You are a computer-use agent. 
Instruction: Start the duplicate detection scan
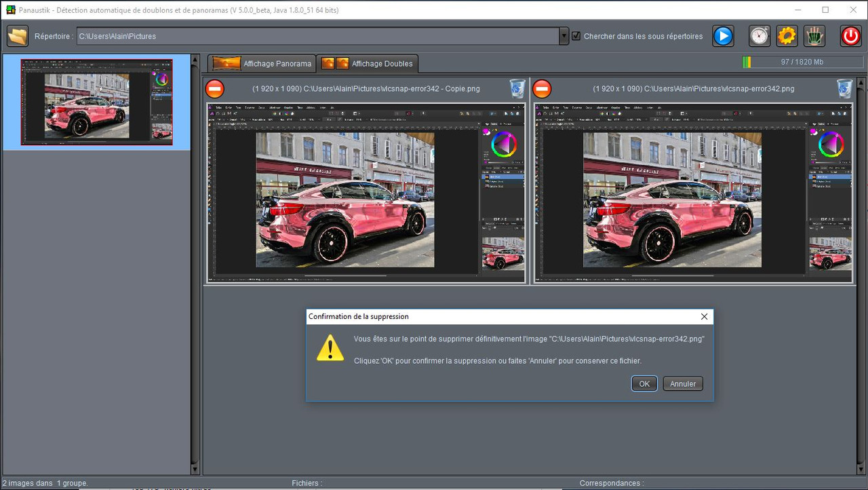pos(722,36)
